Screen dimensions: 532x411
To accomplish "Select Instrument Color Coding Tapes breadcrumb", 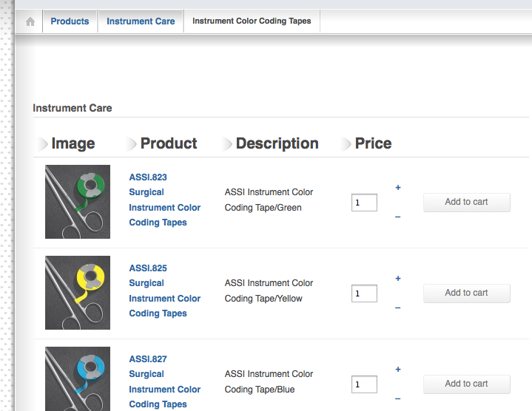I will point(252,21).
